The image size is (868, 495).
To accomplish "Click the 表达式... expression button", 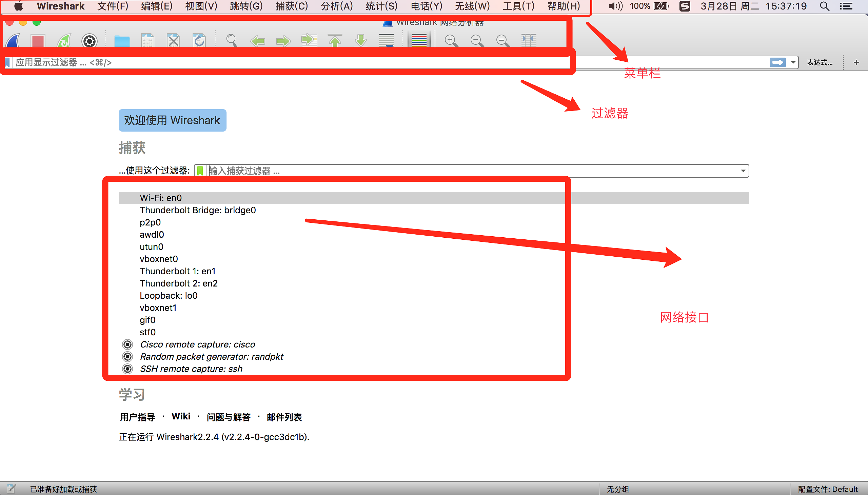I will pyautogui.click(x=820, y=63).
